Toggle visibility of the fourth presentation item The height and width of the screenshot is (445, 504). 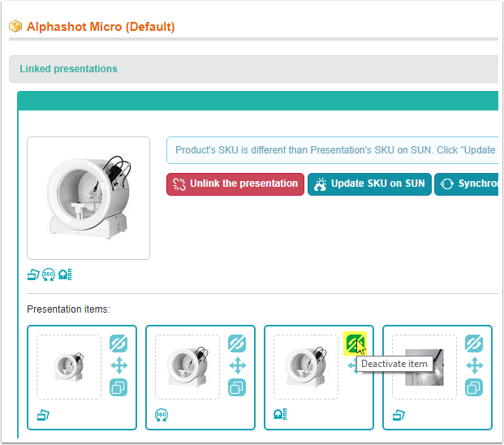474,343
